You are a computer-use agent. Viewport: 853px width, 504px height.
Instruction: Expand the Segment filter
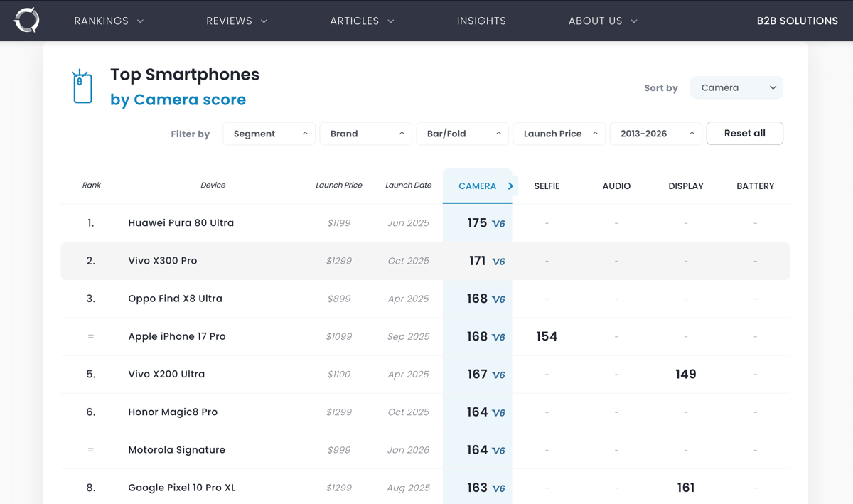269,134
